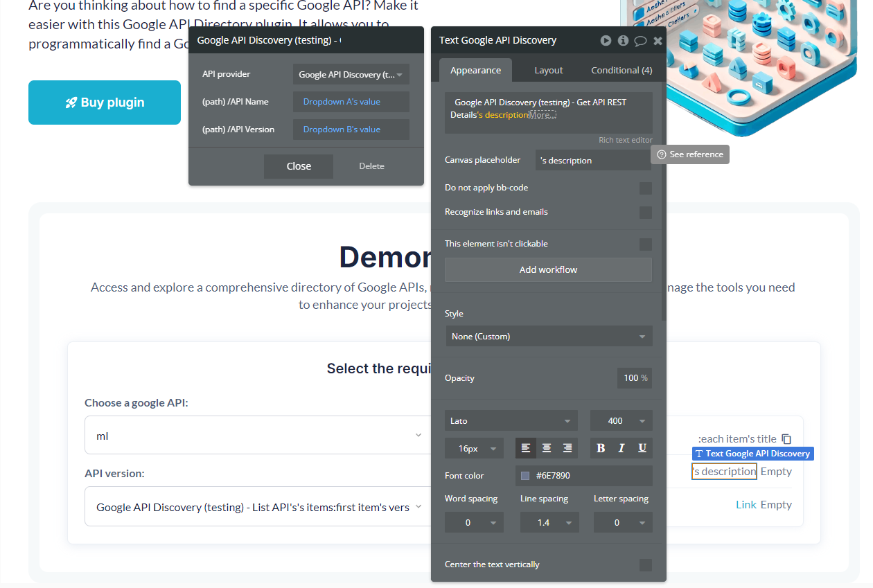
Task: Enable Do not apply bb-code checkbox
Action: [646, 188]
